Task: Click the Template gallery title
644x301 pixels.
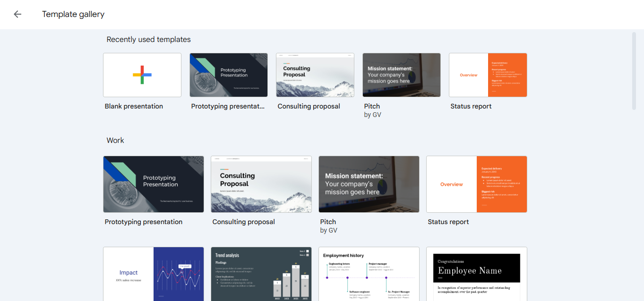Action: point(73,14)
